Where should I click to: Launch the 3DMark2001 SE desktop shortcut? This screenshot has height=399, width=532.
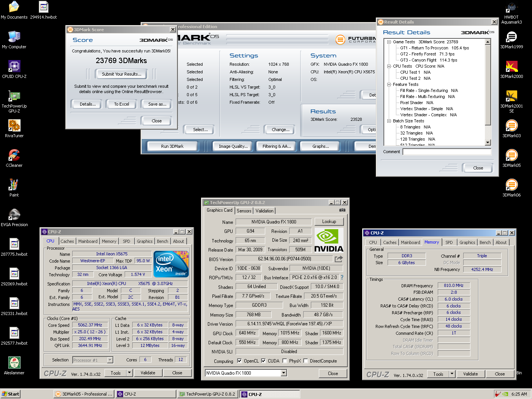511,102
